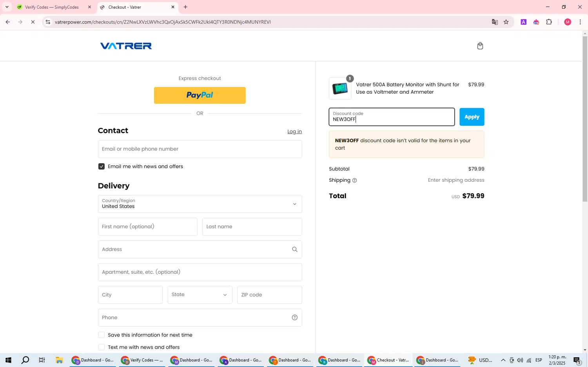Click the City field
588x367 pixels.
tap(130, 295)
